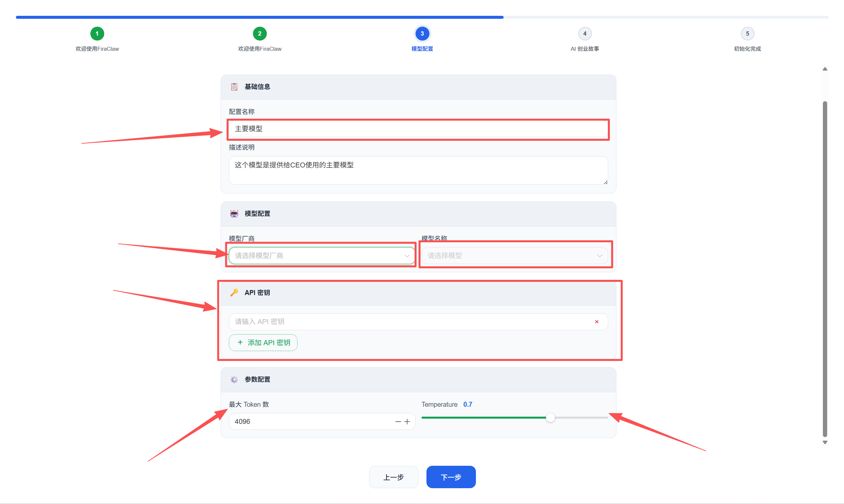844x504 pixels.
Task: Click the resize grip of 描述说明 box
Action: click(605, 182)
